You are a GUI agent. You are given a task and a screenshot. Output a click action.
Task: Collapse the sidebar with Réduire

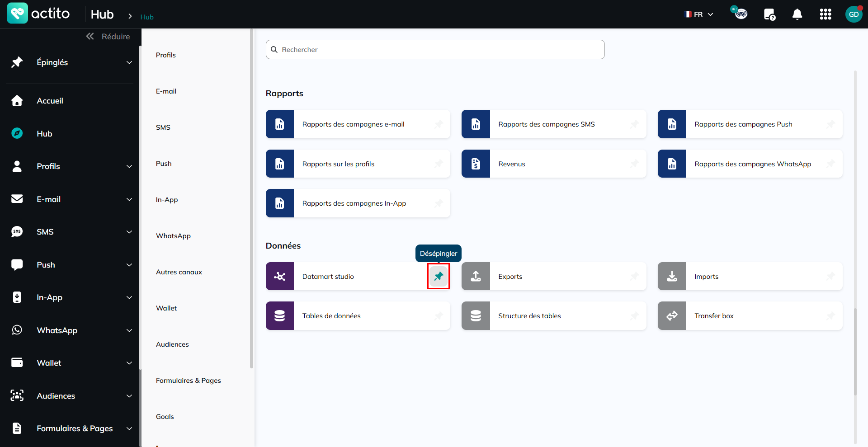pyautogui.click(x=108, y=37)
